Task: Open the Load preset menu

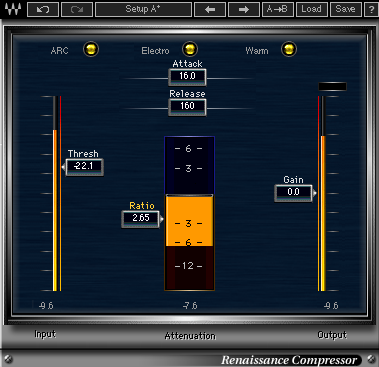Action: click(x=311, y=9)
